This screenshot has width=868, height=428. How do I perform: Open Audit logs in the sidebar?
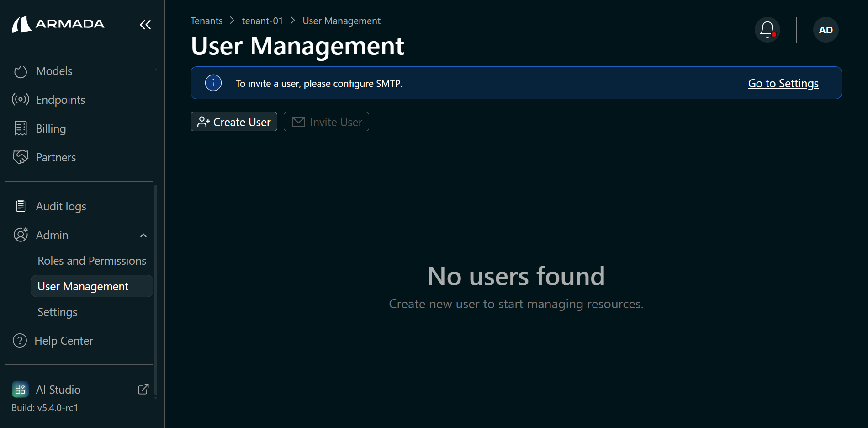tap(61, 206)
